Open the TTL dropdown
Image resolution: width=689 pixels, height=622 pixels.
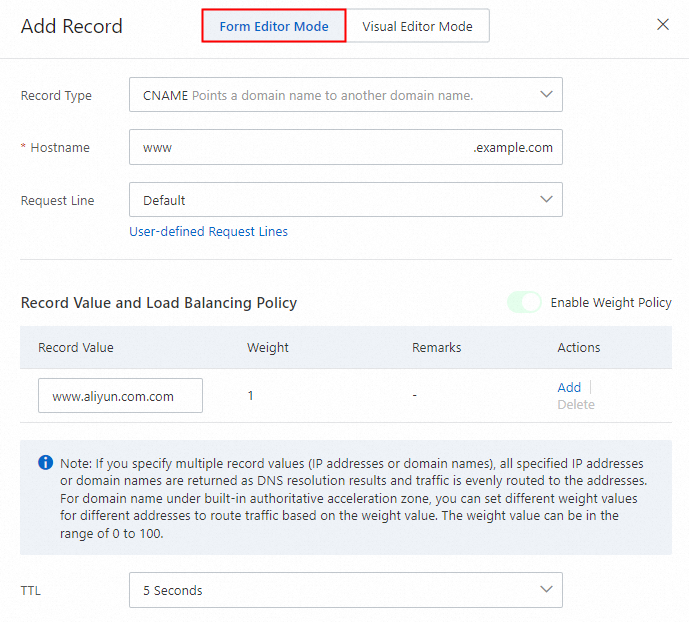click(x=345, y=590)
